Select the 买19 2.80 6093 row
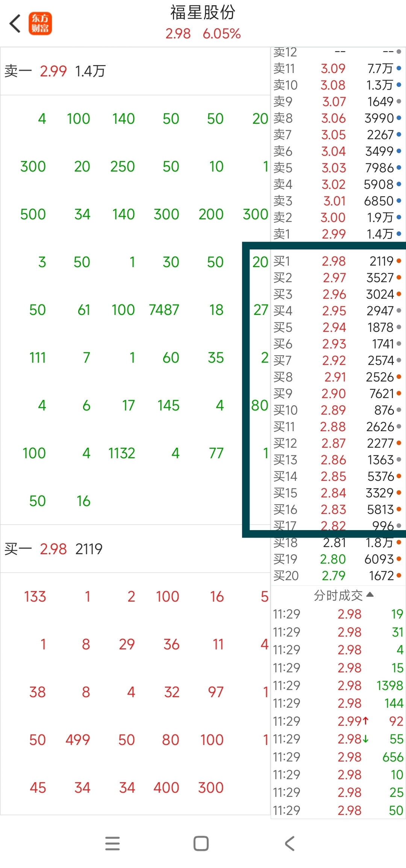 pos(338,559)
